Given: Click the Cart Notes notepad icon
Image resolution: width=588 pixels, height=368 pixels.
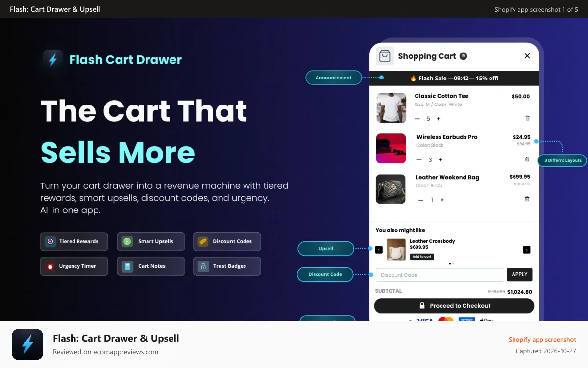Looking at the screenshot, I should tap(127, 266).
